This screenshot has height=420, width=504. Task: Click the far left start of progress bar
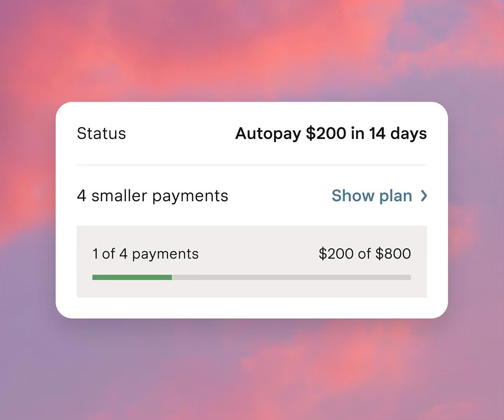click(94, 277)
